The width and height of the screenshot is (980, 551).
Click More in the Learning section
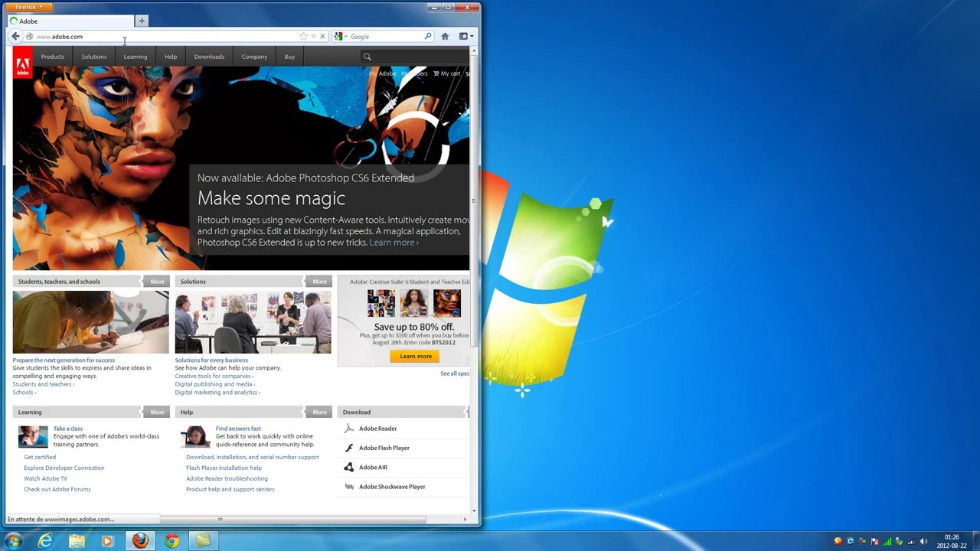157,412
